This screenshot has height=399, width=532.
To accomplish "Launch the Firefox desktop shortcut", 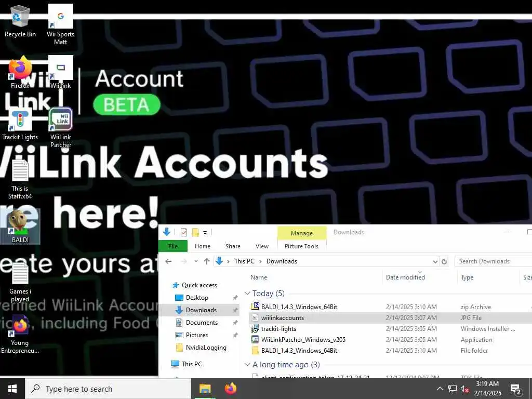I will click(20, 73).
